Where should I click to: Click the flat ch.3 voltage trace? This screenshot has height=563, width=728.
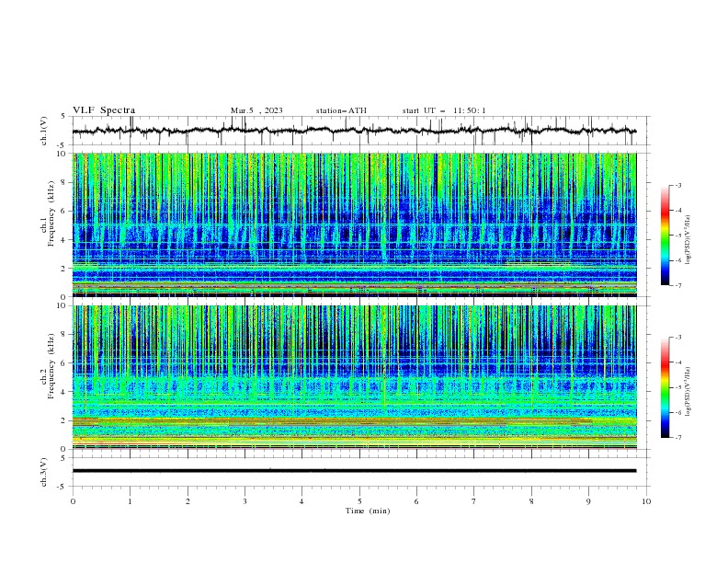pos(354,471)
